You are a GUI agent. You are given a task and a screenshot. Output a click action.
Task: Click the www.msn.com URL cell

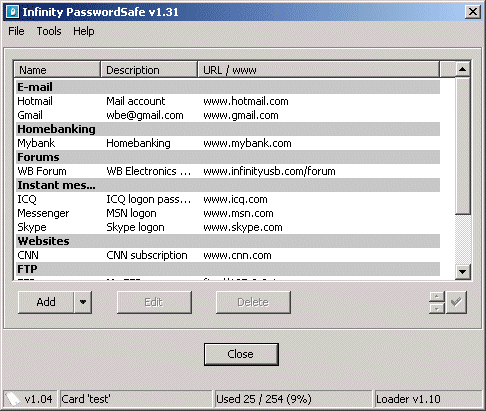238,213
